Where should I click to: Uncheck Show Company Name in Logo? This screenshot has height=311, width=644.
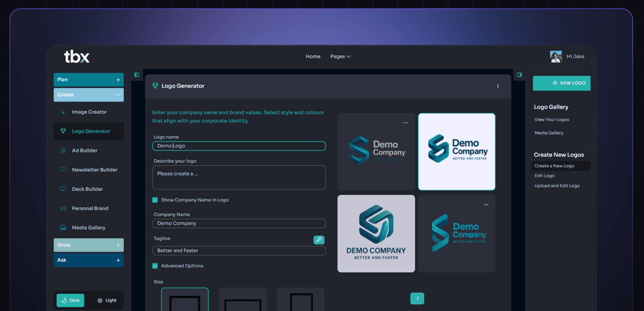155,200
